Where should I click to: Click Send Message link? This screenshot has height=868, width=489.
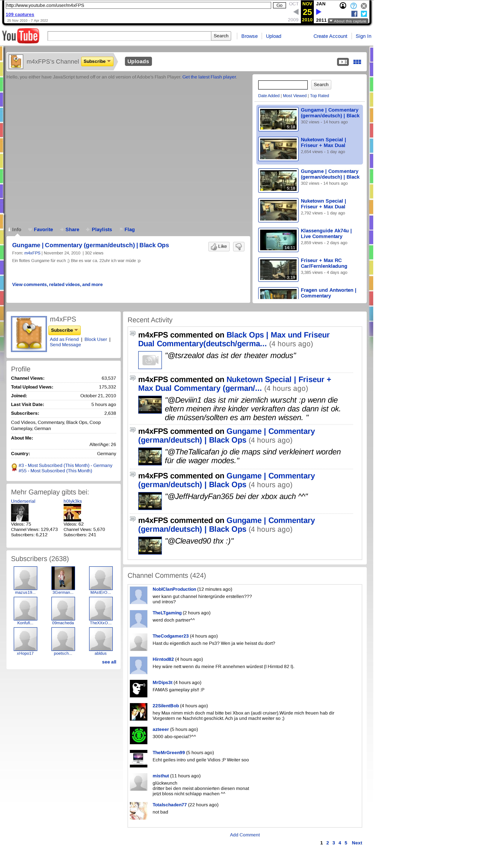(x=65, y=345)
